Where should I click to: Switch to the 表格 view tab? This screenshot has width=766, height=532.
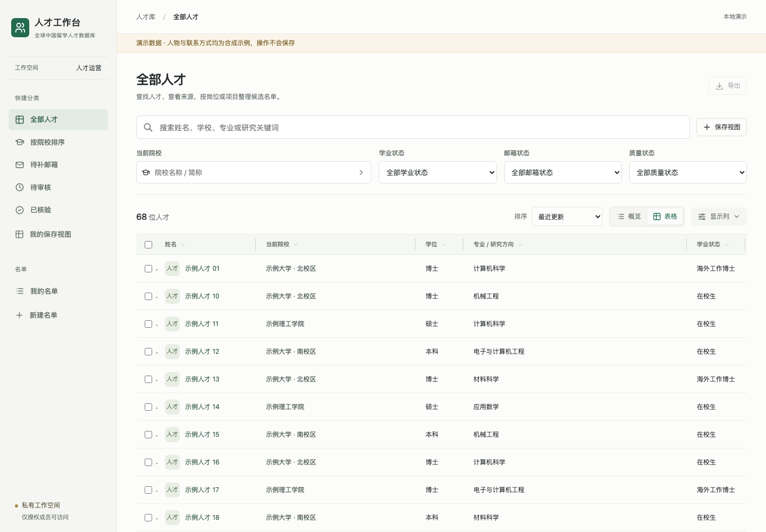click(665, 217)
